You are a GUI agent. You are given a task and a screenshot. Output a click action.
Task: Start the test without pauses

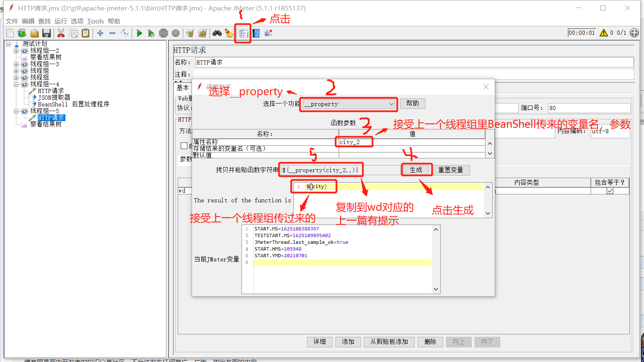pyautogui.click(x=151, y=33)
